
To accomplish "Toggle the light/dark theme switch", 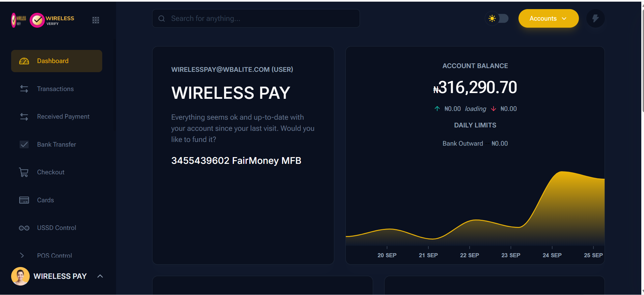I will click(497, 19).
